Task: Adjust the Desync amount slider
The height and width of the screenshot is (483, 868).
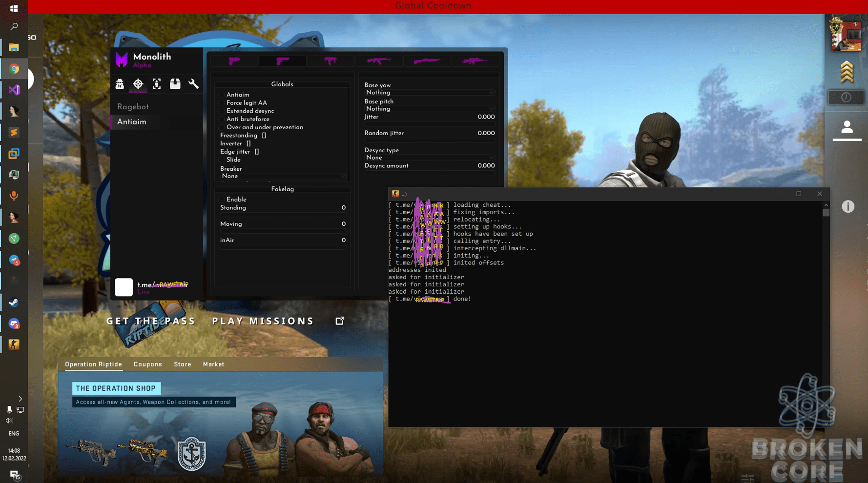Action: point(430,173)
